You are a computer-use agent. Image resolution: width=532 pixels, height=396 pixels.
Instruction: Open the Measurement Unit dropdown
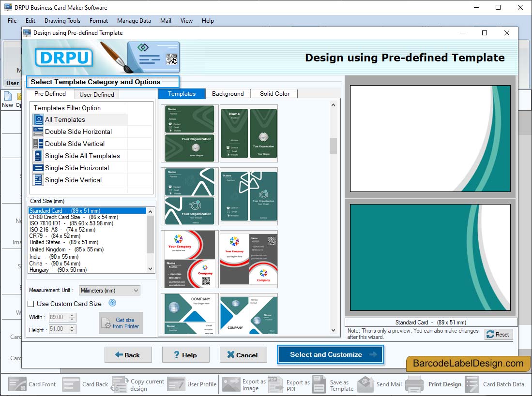click(x=109, y=290)
